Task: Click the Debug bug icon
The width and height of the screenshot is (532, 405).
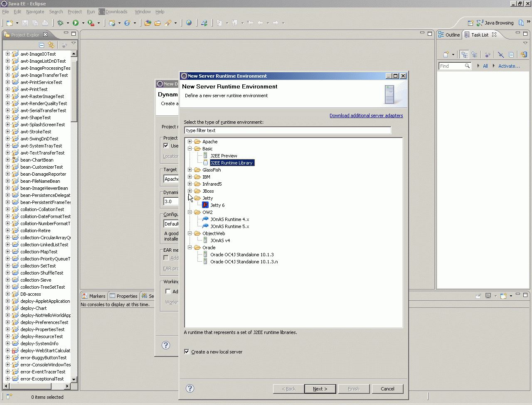Action: [x=61, y=23]
